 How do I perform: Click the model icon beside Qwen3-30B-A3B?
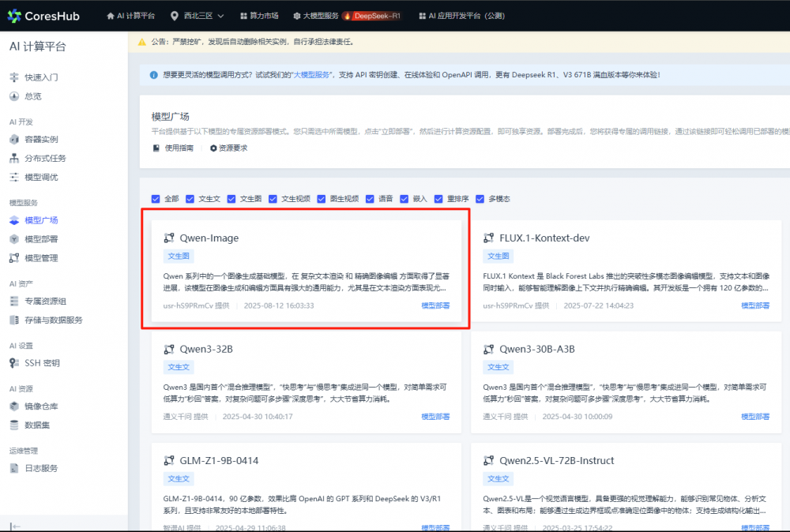click(x=488, y=350)
